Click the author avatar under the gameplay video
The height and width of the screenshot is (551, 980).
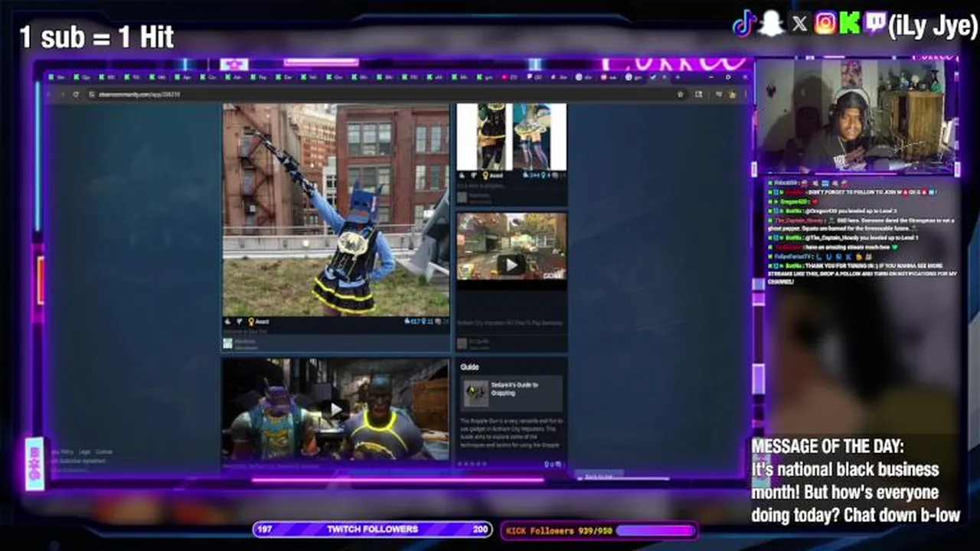click(462, 343)
